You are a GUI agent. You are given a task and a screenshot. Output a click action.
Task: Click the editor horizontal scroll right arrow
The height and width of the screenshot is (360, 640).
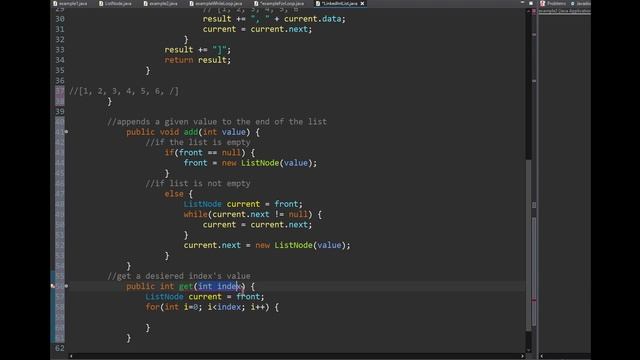coord(522,356)
